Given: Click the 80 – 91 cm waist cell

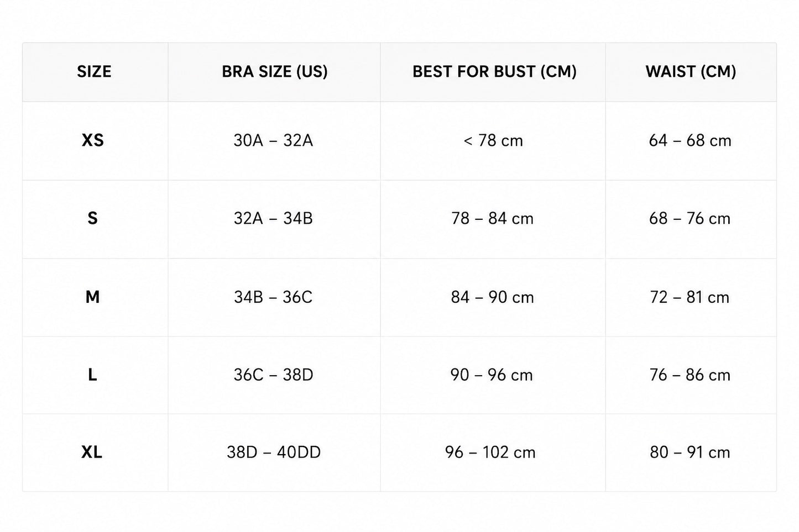Looking at the screenshot, I should 690,452.
